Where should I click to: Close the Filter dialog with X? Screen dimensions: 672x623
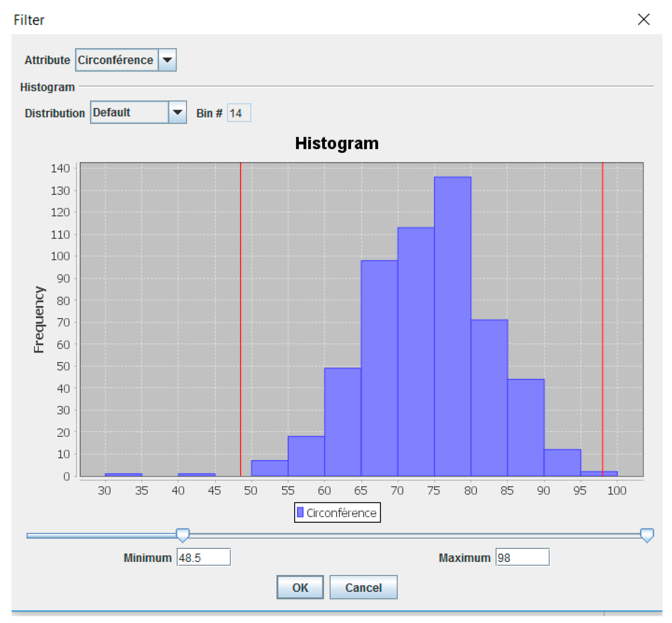tap(643, 20)
